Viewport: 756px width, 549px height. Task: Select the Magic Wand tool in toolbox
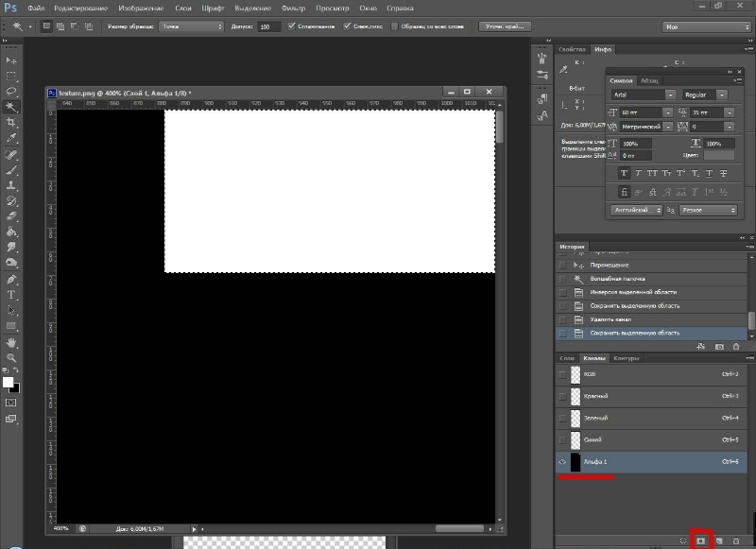click(x=11, y=108)
